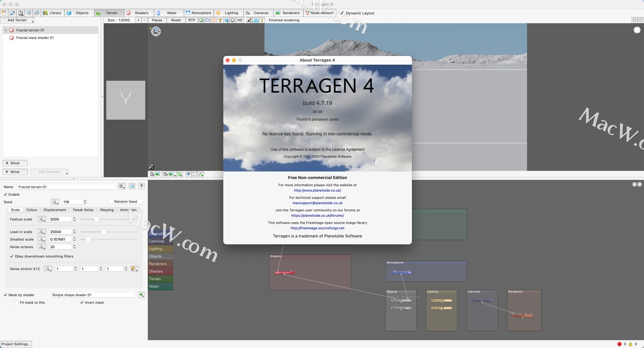Toggle atmosphere cloud icon in preview toolbar
The width and height of the screenshot is (644, 348).
click(208, 20)
